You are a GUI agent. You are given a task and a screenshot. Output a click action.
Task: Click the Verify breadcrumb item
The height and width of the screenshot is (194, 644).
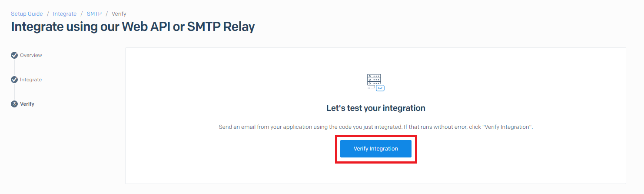(x=119, y=14)
